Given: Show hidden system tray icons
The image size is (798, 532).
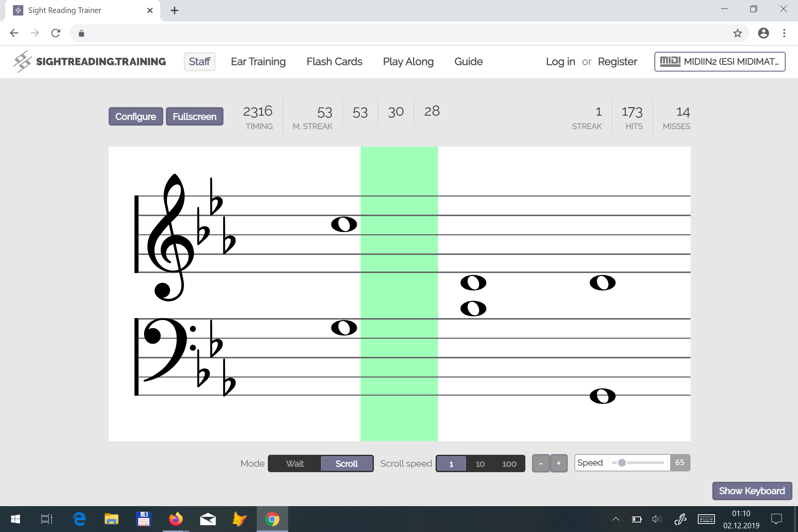Looking at the screenshot, I should (x=615, y=519).
